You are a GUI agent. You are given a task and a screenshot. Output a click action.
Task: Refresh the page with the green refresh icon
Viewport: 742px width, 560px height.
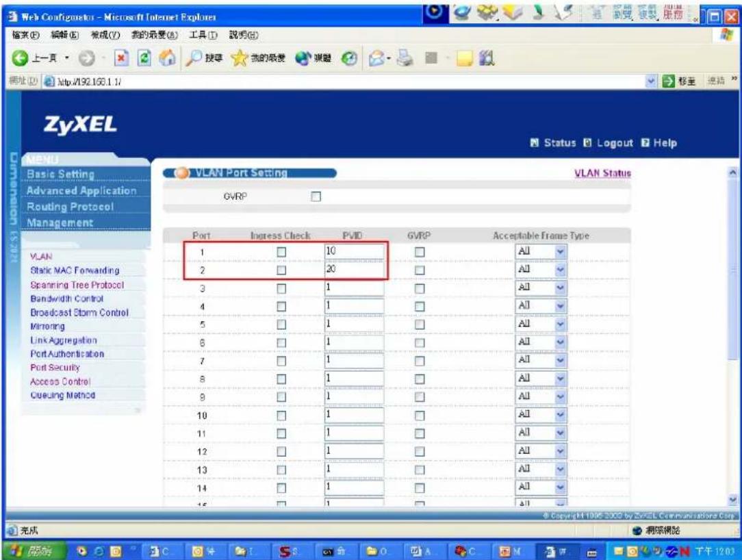[x=145, y=58]
